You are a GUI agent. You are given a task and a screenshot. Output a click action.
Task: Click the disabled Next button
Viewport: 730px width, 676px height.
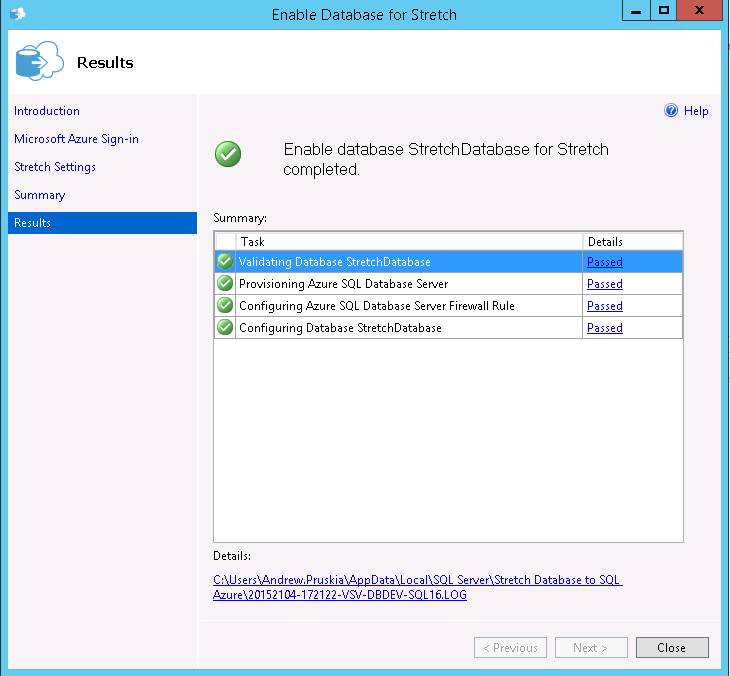point(591,648)
